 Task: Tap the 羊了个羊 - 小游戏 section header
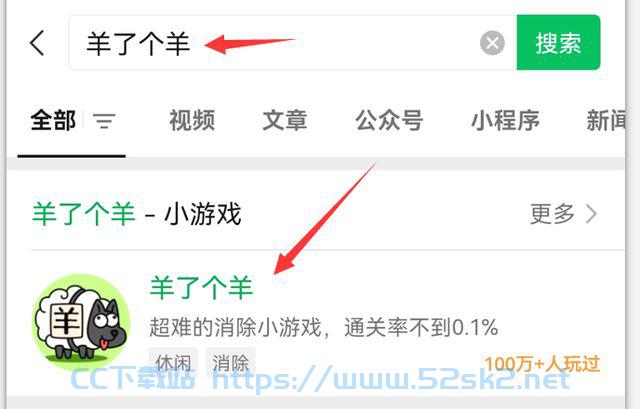click(x=136, y=213)
